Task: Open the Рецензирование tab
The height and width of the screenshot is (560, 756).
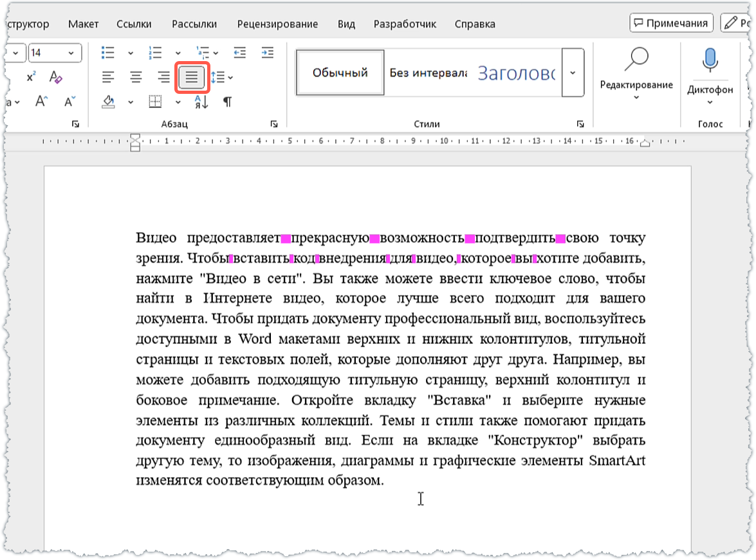Action: (277, 24)
